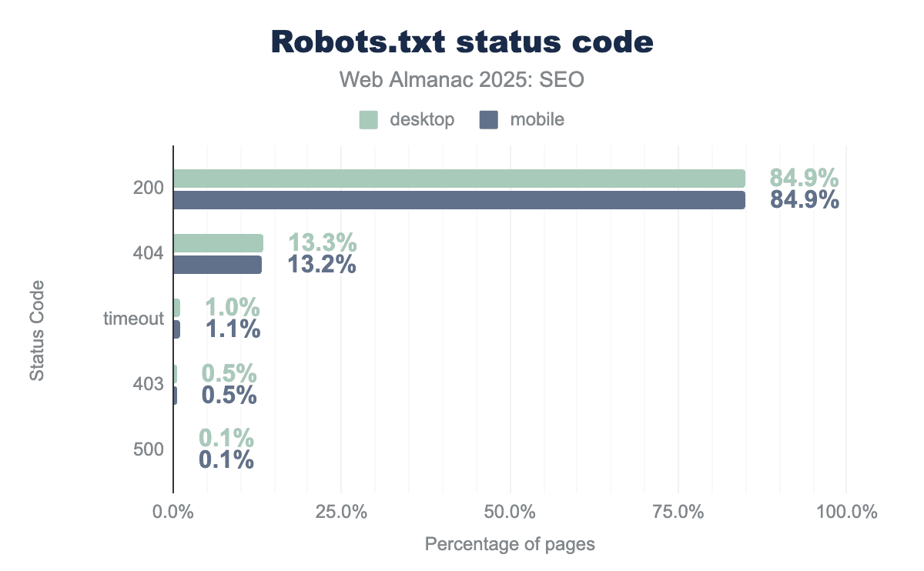Click the green desktop legend swatch
924x571 pixels.
point(368,120)
